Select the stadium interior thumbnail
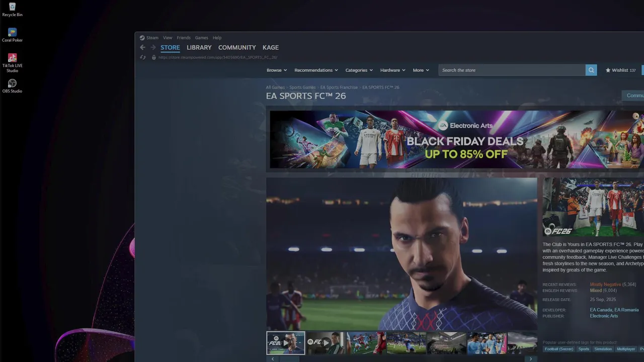The height and width of the screenshot is (362, 644). pyautogui.click(x=447, y=343)
